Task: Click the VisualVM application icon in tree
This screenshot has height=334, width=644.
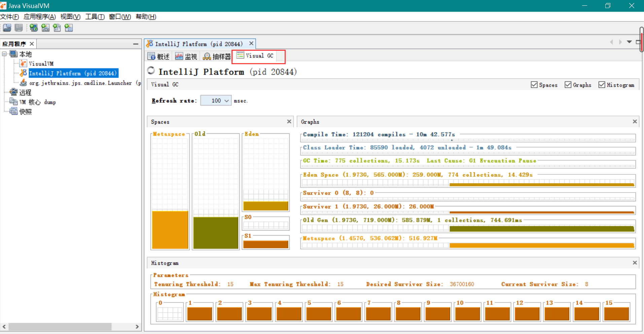Action: pos(23,64)
